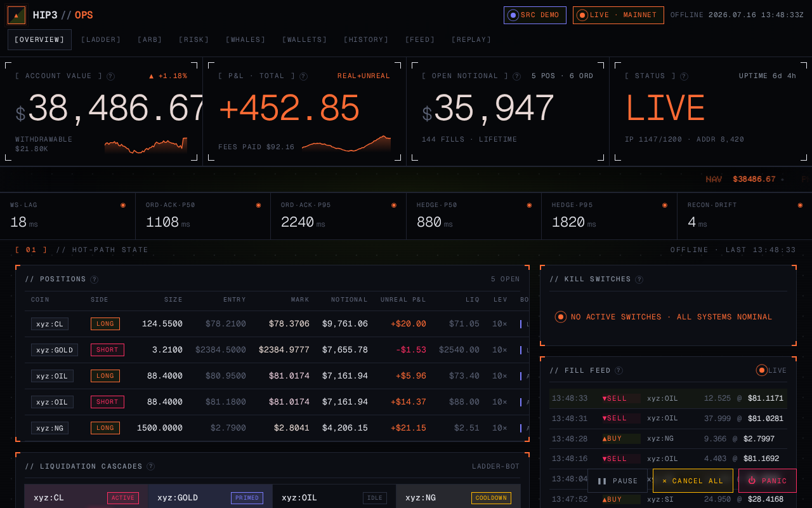Click xyz:NG coin tag in positions
Image resolution: width=812 pixels, height=508 pixels.
pyautogui.click(x=49, y=428)
